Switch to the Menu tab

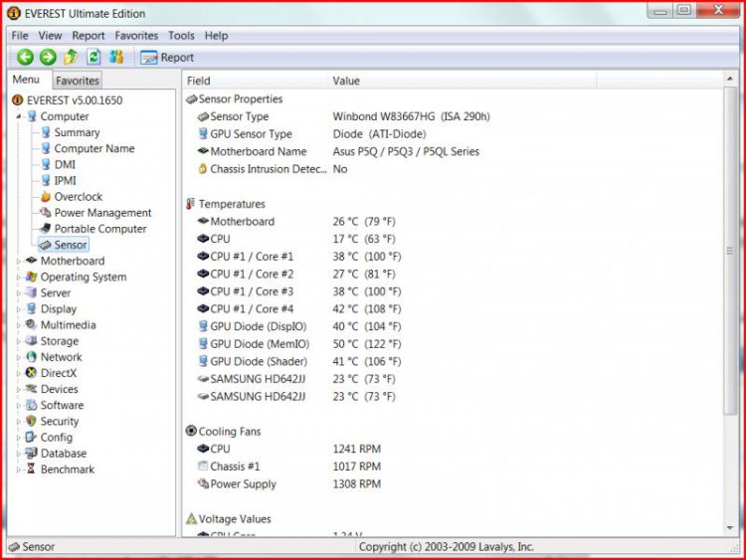point(26,80)
